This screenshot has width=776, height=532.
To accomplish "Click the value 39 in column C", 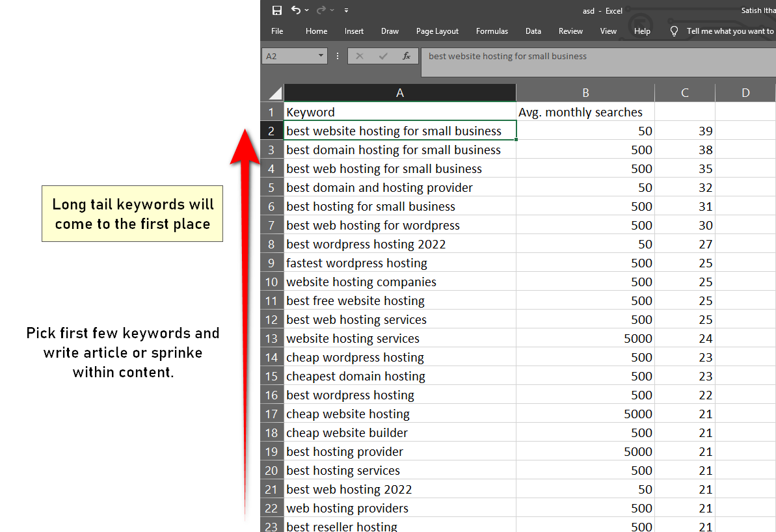I will (x=685, y=131).
